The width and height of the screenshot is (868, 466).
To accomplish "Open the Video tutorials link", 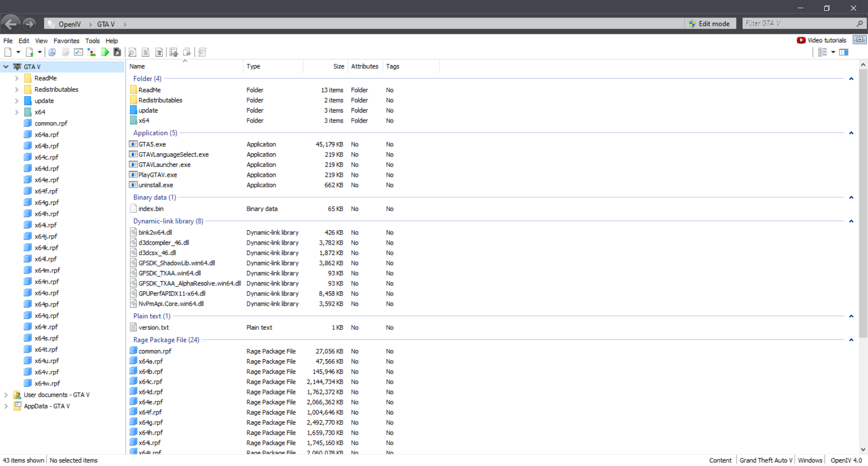I will coord(822,40).
